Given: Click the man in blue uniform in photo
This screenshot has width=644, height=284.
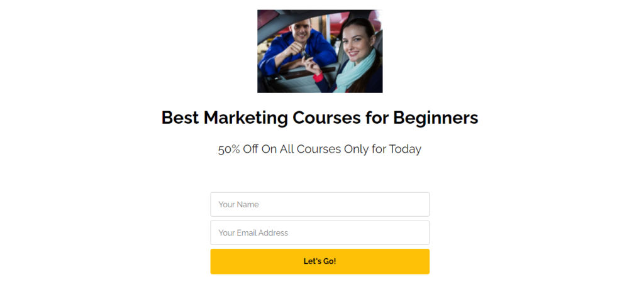Looking at the screenshot, I should (x=297, y=47).
